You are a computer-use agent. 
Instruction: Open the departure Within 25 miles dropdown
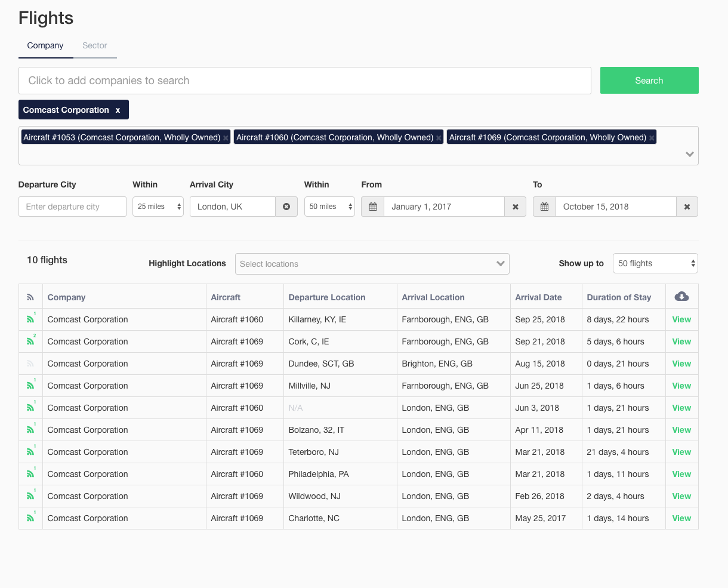pos(158,207)
